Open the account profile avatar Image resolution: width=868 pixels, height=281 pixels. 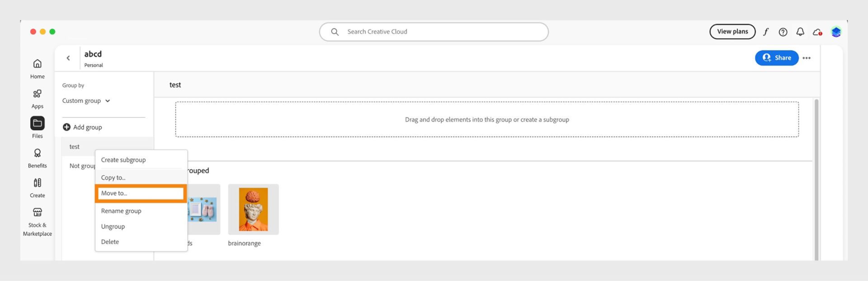click(x=836, y=32)
